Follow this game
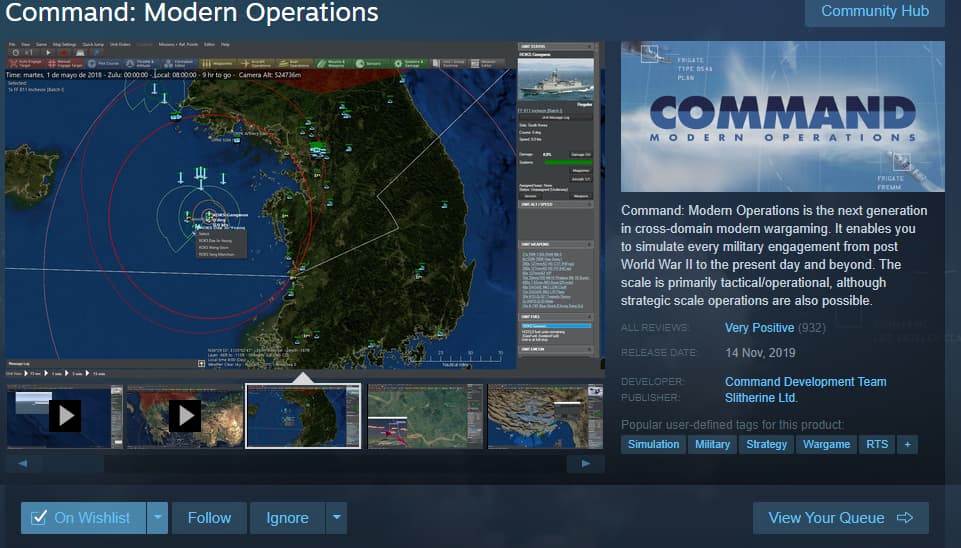The height and width of the screenshot is (548, 961). tap(210, 518)
